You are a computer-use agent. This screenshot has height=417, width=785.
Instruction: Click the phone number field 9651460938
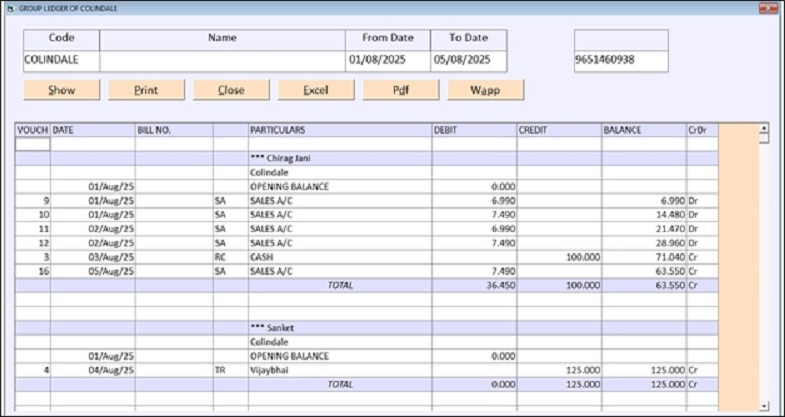pyautogui.click(x=621, y=61)
